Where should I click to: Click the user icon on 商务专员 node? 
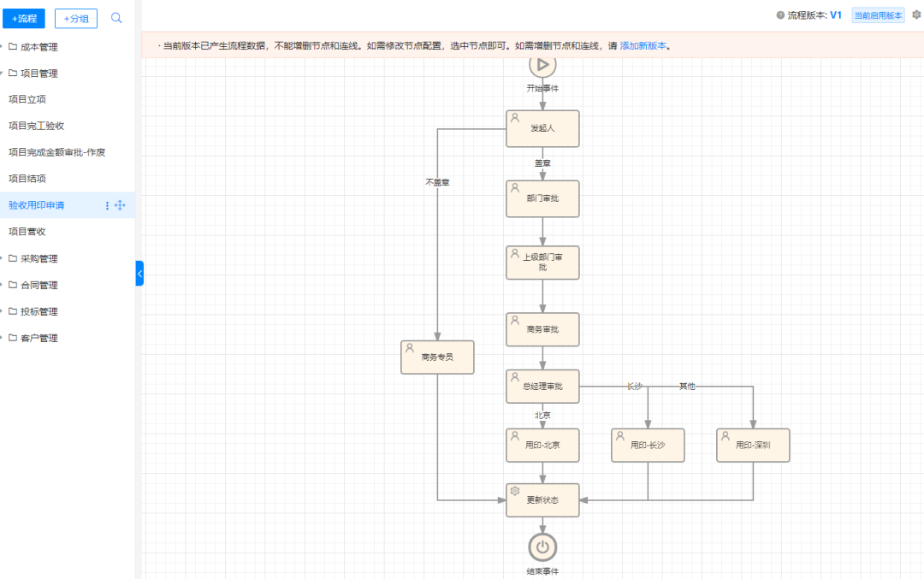pyautogui.click(x=410, y=348)
